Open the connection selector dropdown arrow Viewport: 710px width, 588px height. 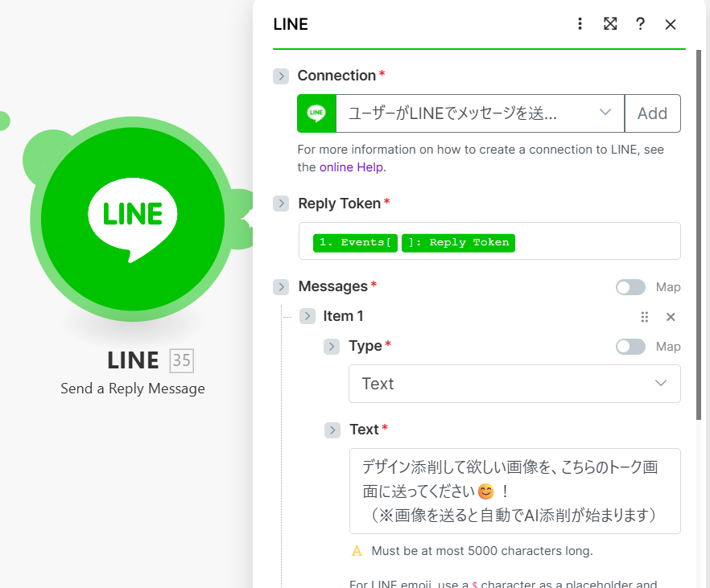pyautogui.click(x=605, y=113)
